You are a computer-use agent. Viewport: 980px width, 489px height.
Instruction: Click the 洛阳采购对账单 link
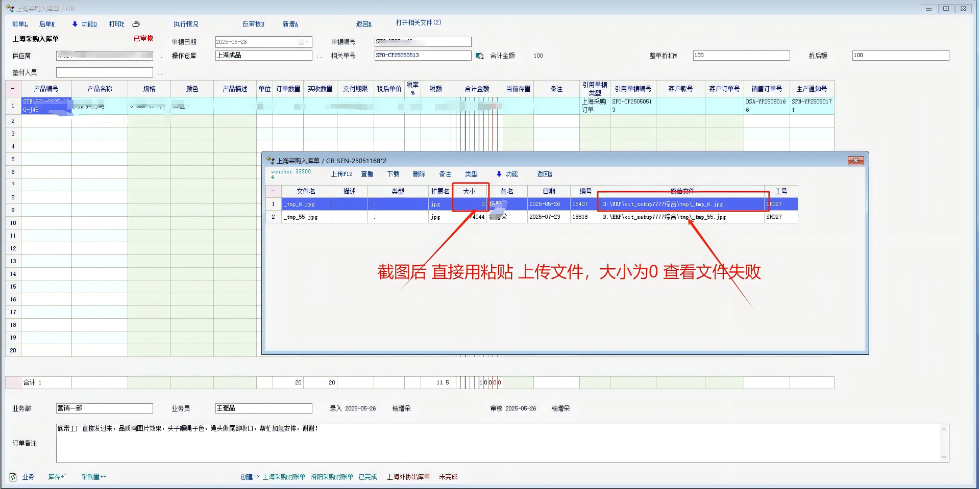click(332, 477)
